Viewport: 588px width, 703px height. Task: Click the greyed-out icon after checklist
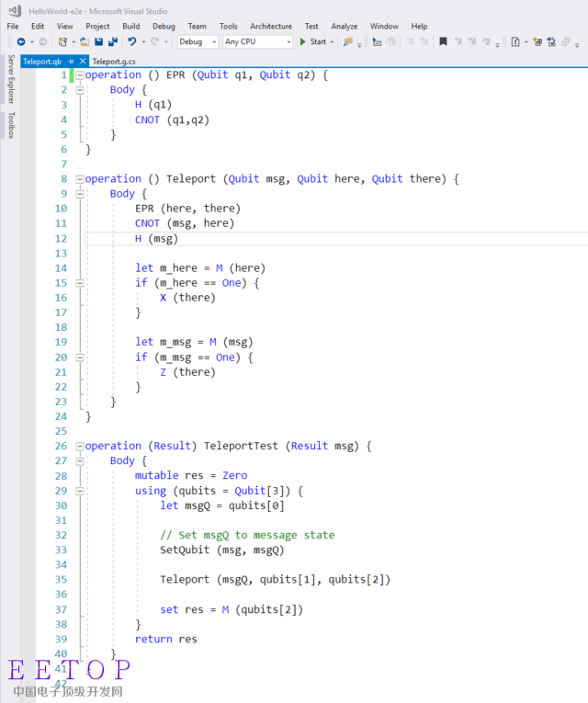click(566, 41)
